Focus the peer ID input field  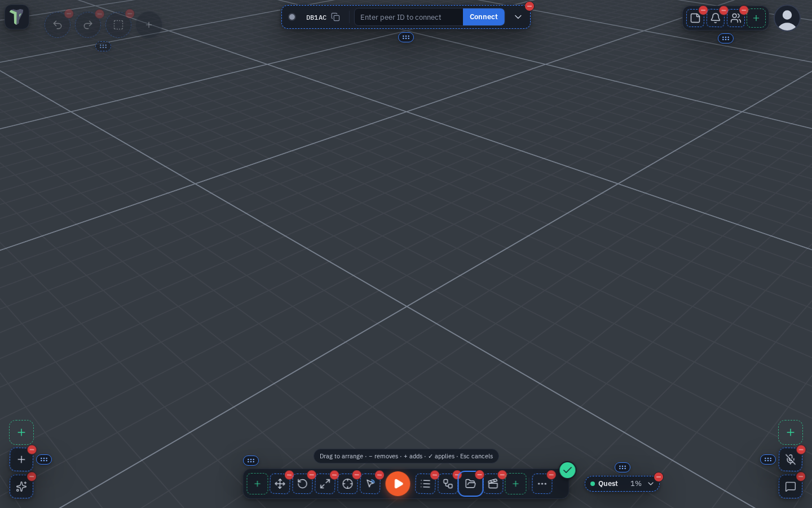pos(408,17)
